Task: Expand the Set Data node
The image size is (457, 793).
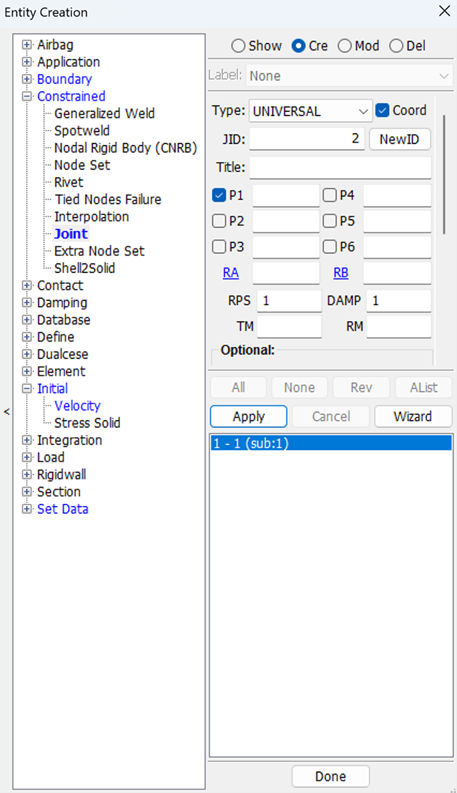Action: [27, 509]
